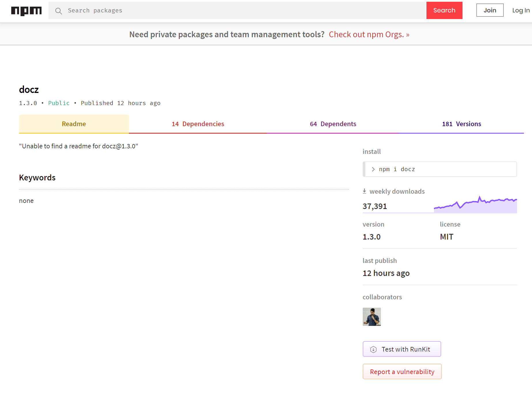Open the collaborator avatar thumbnail

(372, 317)
